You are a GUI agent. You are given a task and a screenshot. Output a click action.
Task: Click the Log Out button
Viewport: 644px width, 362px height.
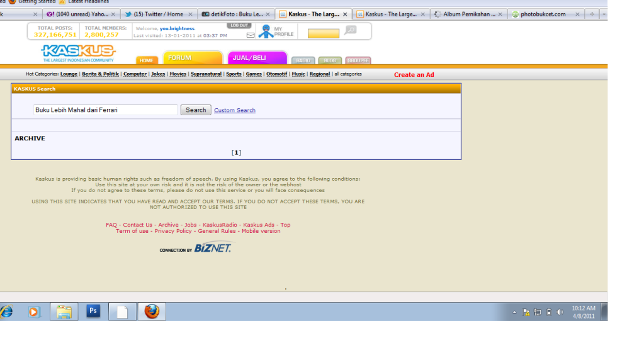(239, 25)
